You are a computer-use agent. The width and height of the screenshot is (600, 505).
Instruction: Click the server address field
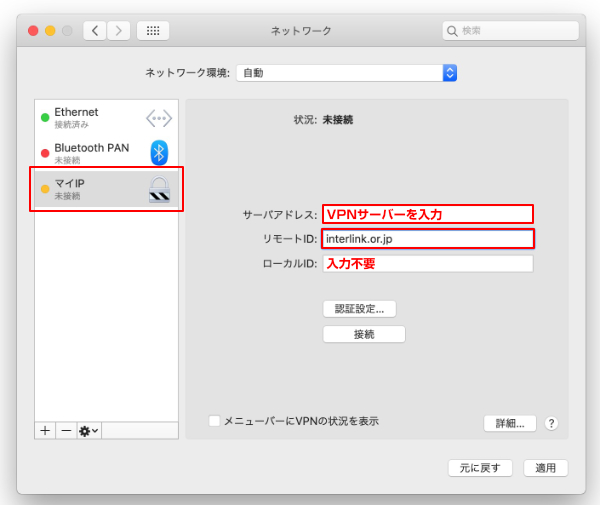tap(427, 214)
